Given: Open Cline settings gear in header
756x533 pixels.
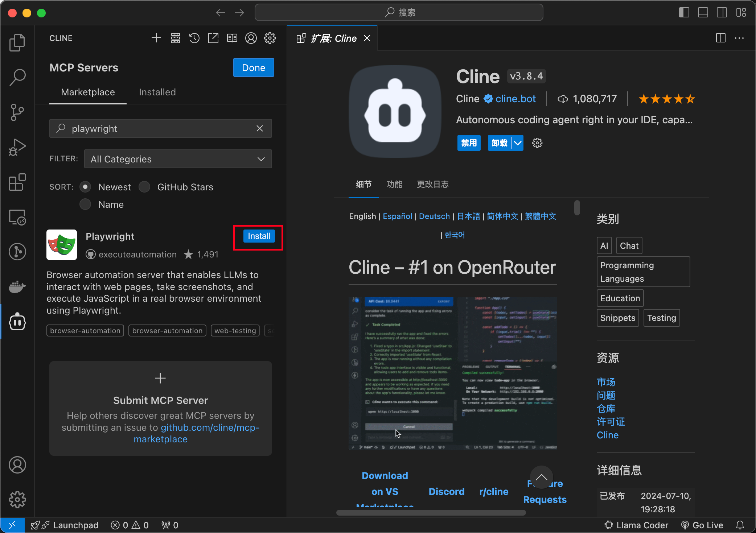Looking at the screenshot, I should click(270, 38).
